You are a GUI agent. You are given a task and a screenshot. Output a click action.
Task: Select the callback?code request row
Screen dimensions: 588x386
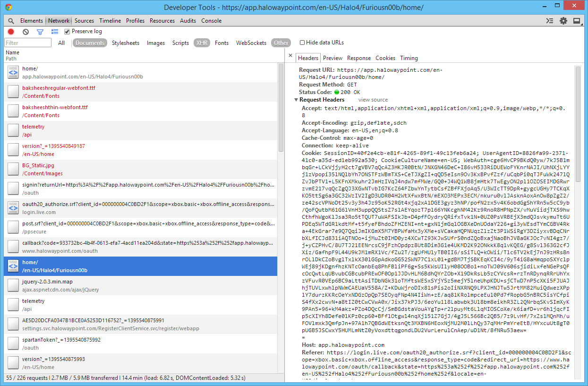pos(140,247)
